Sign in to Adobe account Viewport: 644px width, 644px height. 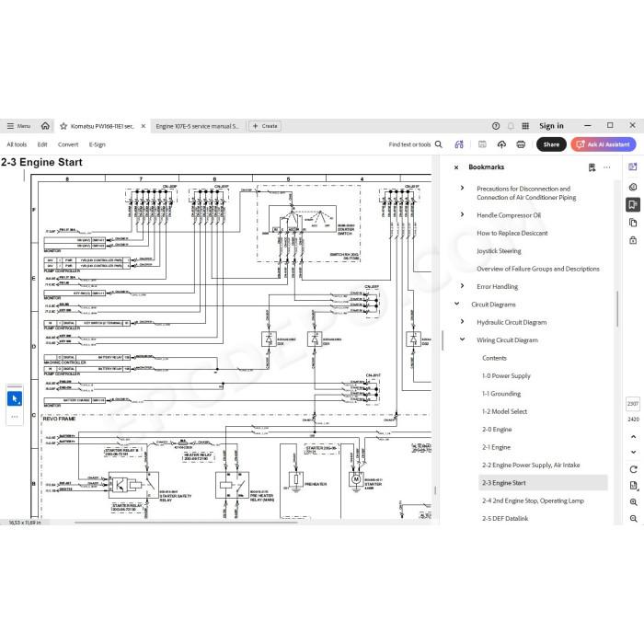point(551,126)
